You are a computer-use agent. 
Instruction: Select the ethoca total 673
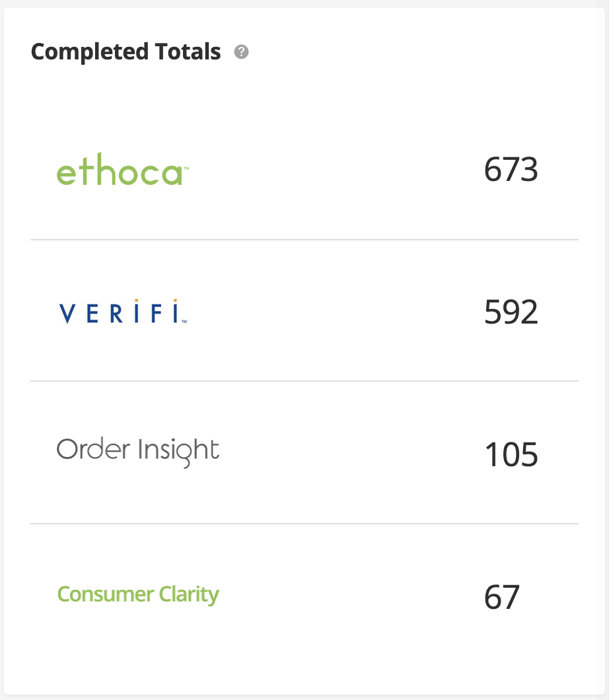click(511, 170)
